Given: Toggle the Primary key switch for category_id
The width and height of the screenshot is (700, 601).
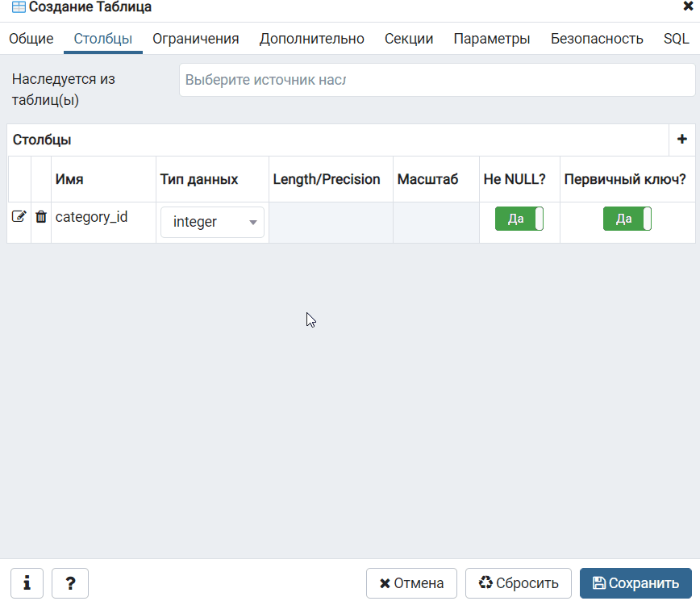Looking at the screenshot, I should [627, 219].
